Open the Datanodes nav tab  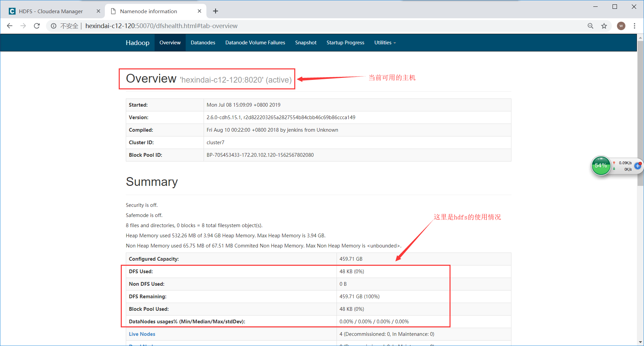[203, 43]
